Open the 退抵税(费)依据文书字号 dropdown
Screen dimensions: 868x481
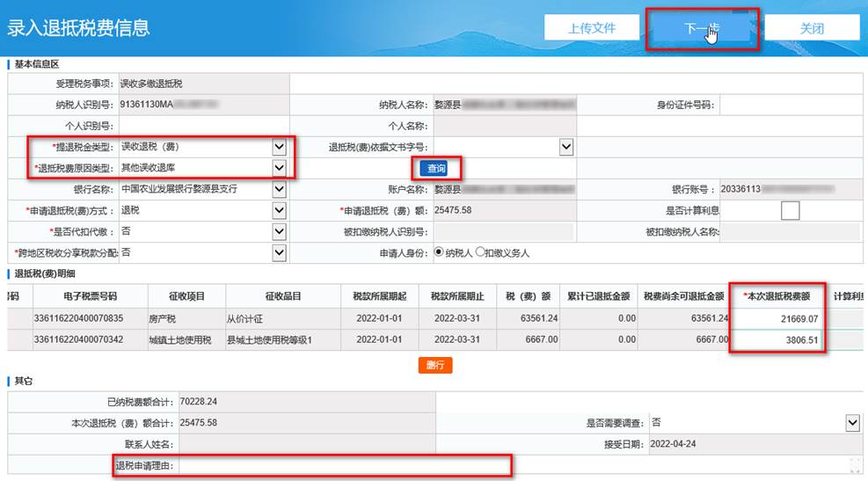[x=566, y=147]
